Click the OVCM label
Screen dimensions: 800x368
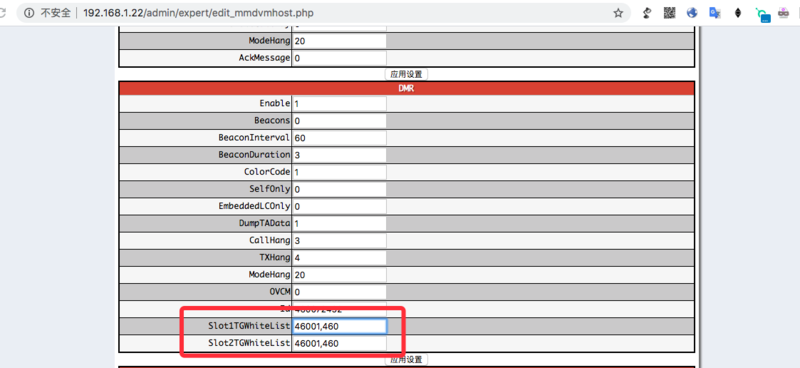pyautogui.click(x=280, y=292)
